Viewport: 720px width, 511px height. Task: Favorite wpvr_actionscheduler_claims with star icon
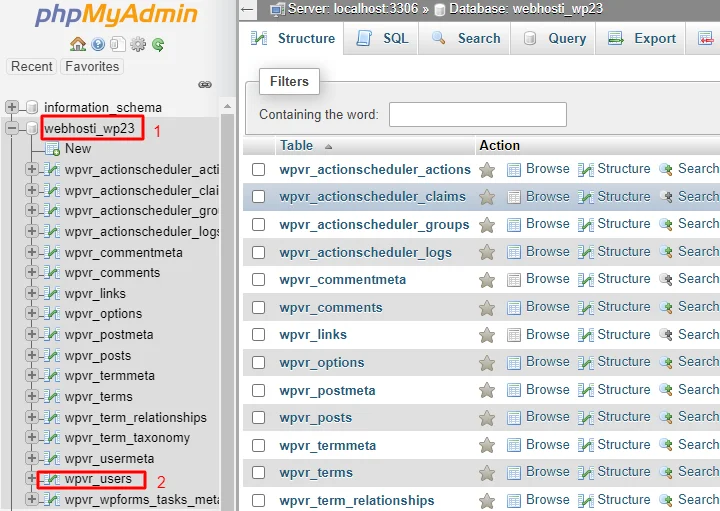[487, 197]
